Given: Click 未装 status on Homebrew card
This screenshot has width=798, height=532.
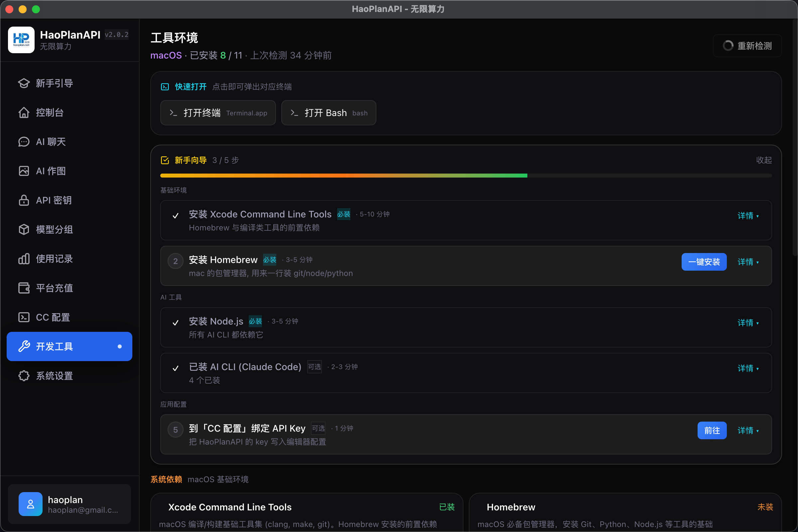Looking at the screenshot, I should coord(765,507).
